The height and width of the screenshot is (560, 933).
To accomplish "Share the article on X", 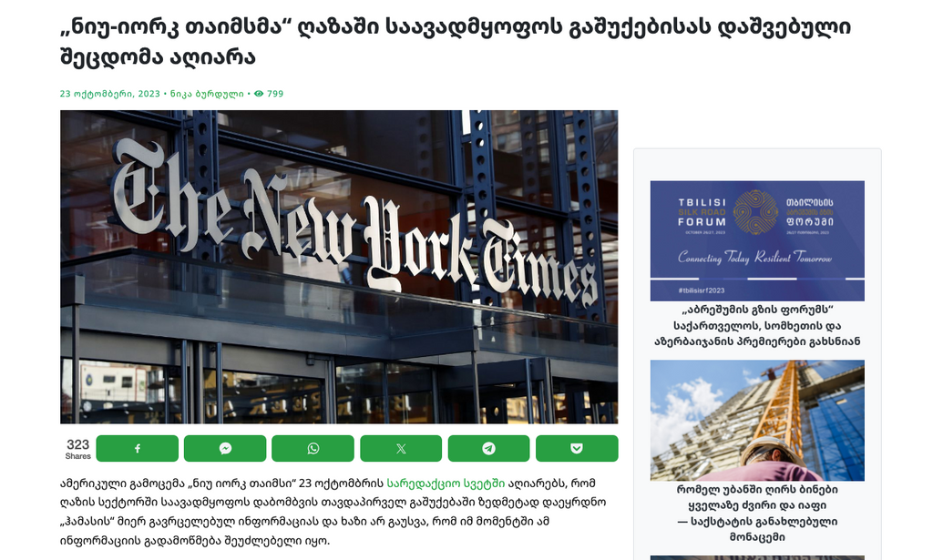I will (401, 448).
